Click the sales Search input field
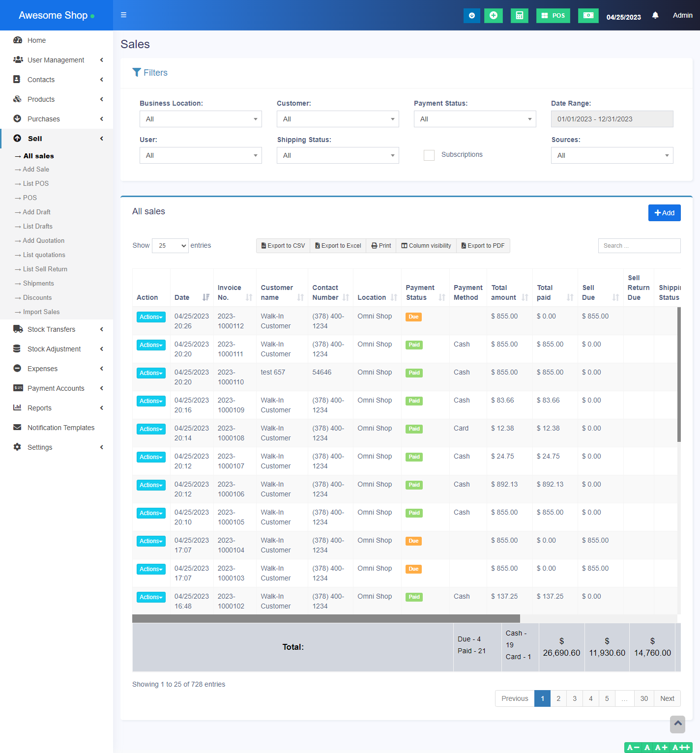Screen dimensions: 700x753 pos(639,246)
